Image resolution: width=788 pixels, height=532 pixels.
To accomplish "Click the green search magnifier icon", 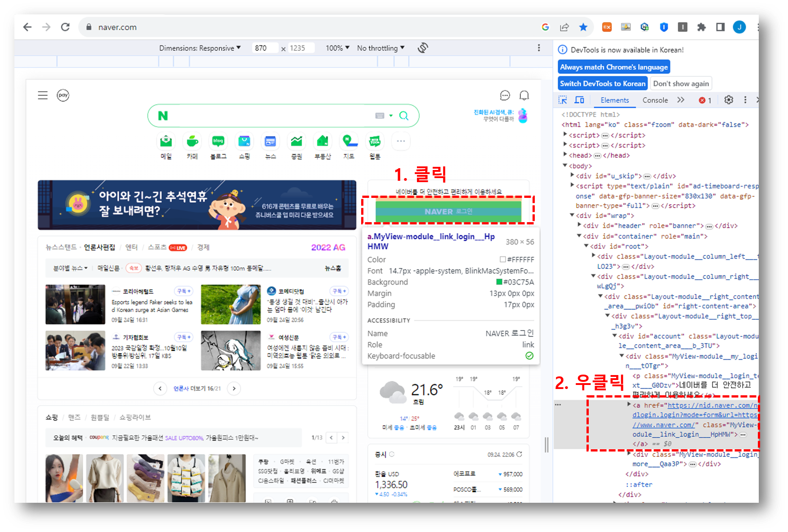I will [404, 116].
